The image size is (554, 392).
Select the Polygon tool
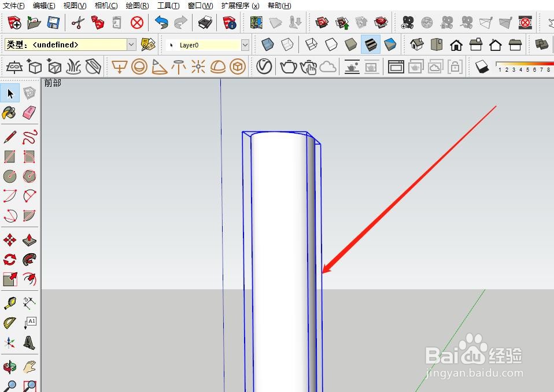tap(29, 176)
